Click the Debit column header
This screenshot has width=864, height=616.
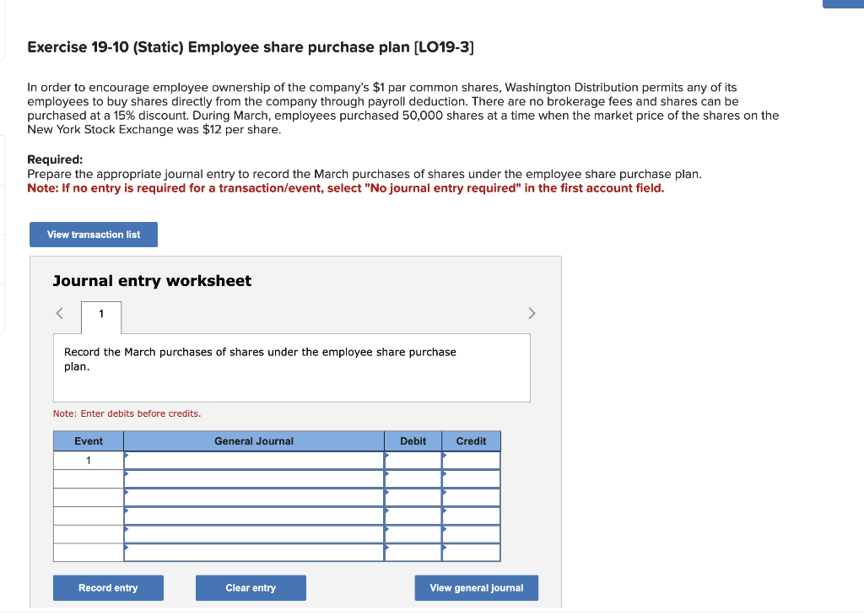point(413,440)
